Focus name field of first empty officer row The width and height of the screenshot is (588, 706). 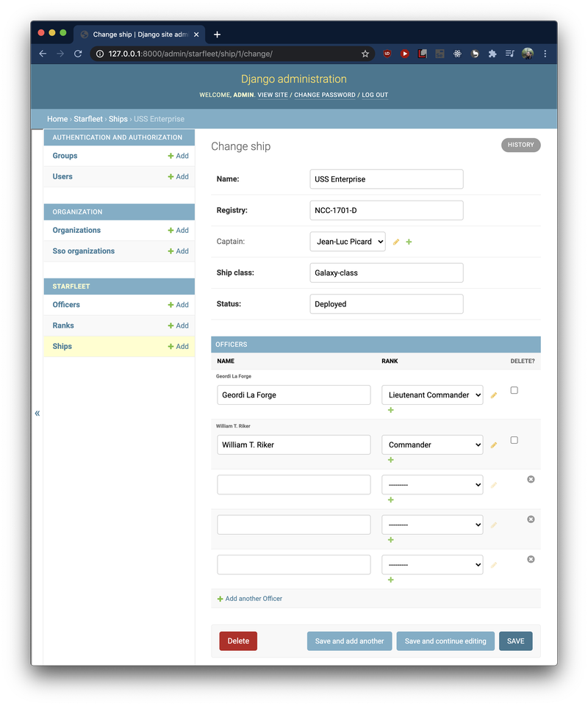[294, 484]
